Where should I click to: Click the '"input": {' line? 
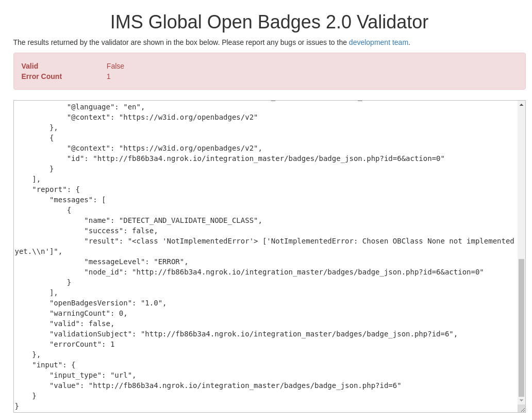tap(54, 365)
